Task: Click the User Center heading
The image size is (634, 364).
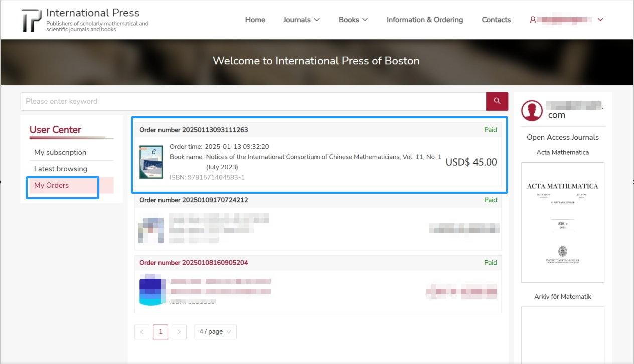Action: [55, 130]
